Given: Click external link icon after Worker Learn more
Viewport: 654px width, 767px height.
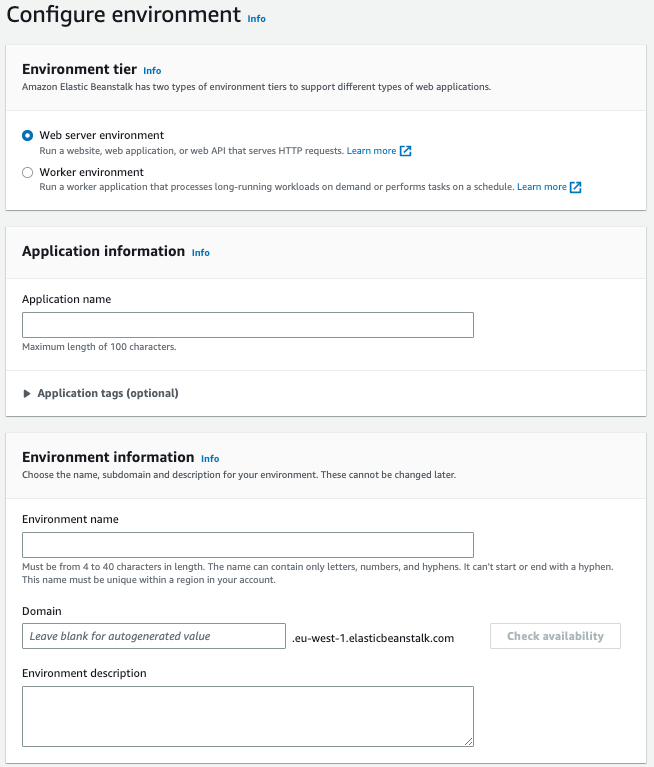Looking at the screenshot, I should (x=575, y=187).
